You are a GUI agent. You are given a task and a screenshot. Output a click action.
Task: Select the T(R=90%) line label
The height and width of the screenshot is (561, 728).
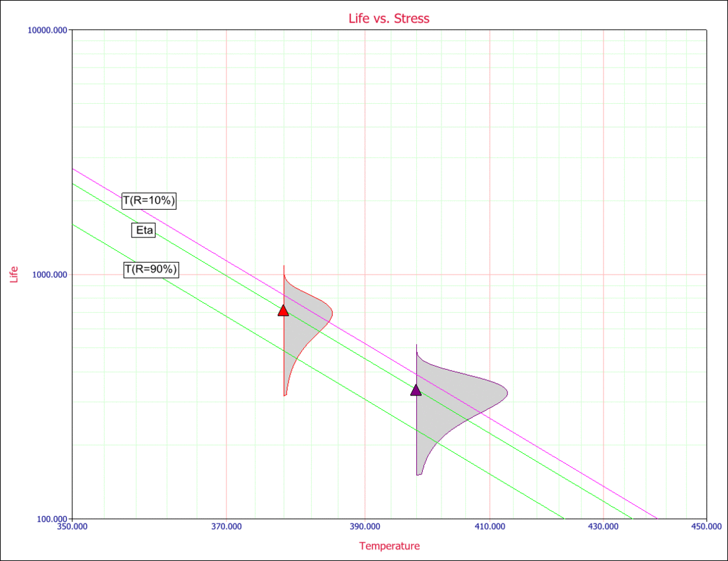point(151,269)
